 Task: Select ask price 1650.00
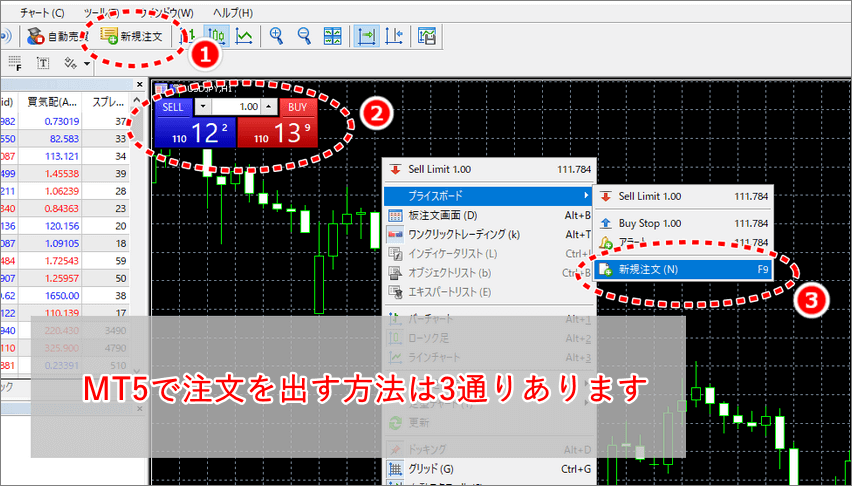click(x=64, y=295)
